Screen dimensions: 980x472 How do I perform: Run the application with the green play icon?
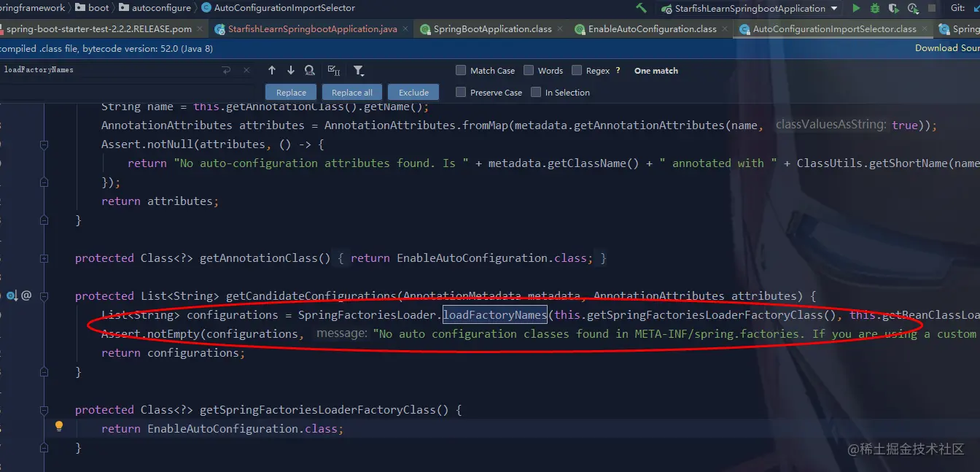pos(856,8)
